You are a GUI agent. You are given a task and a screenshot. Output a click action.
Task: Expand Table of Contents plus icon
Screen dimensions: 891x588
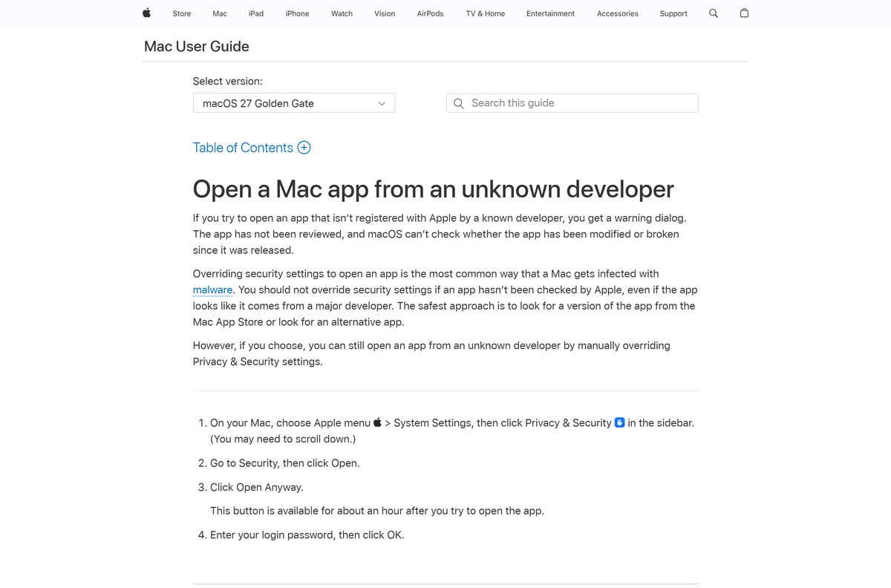[304, 147]
